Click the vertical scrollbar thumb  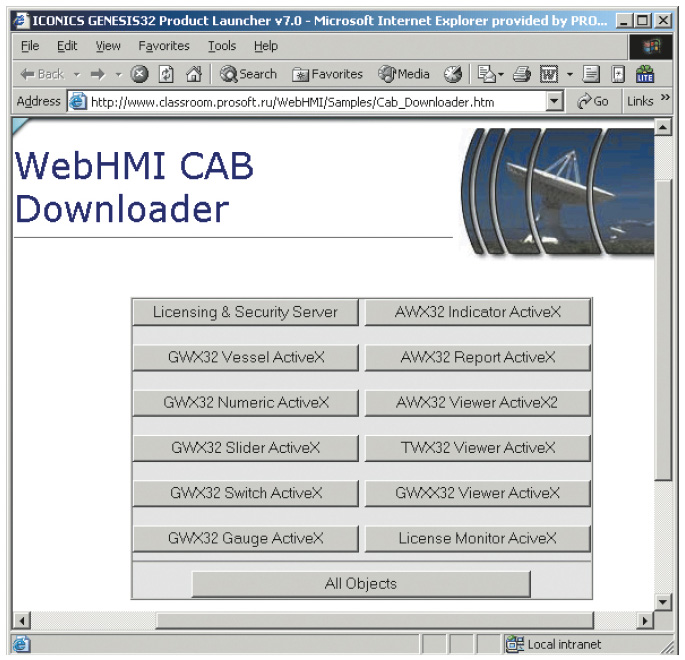click(663, 330)
